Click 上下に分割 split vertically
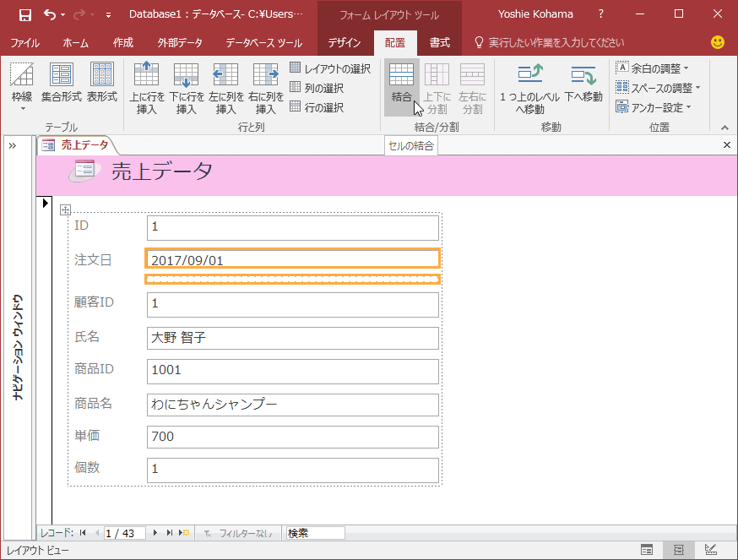This screenshot has height=560, width=738. (437, 88)
